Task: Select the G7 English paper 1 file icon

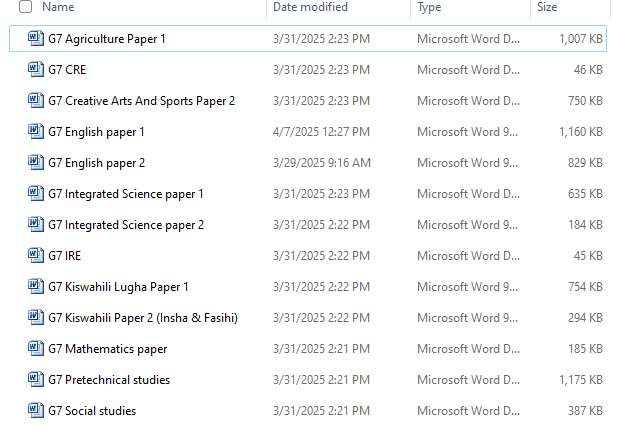Action: [36, 132]
